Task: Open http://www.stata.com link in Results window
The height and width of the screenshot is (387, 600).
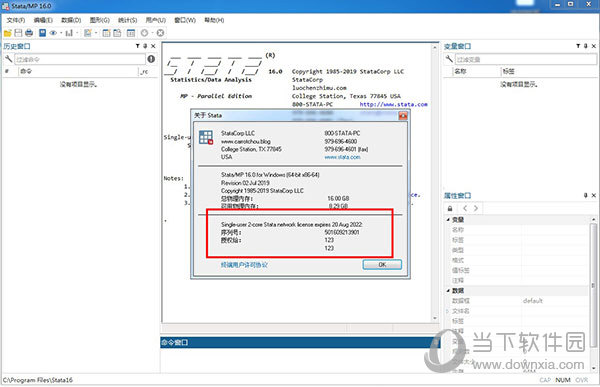Action: pyautogui.click(x=393, y=104)
